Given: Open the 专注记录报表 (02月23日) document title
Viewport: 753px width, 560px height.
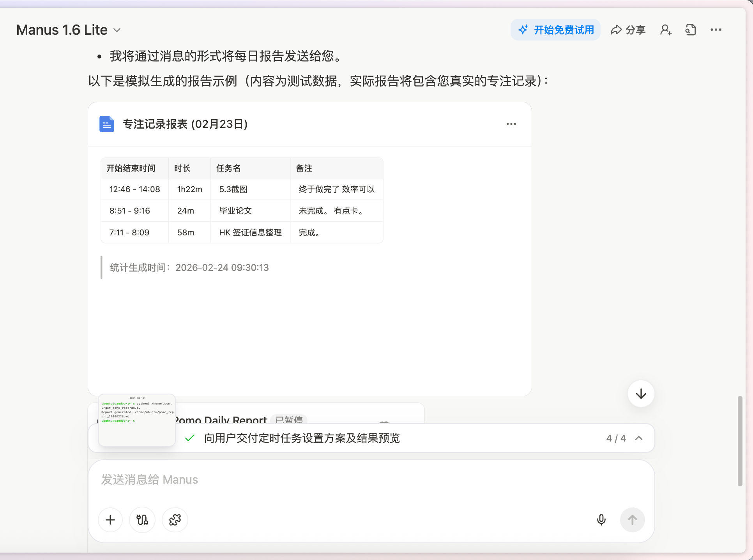Looking at the screenshot, I should (185, 124).
